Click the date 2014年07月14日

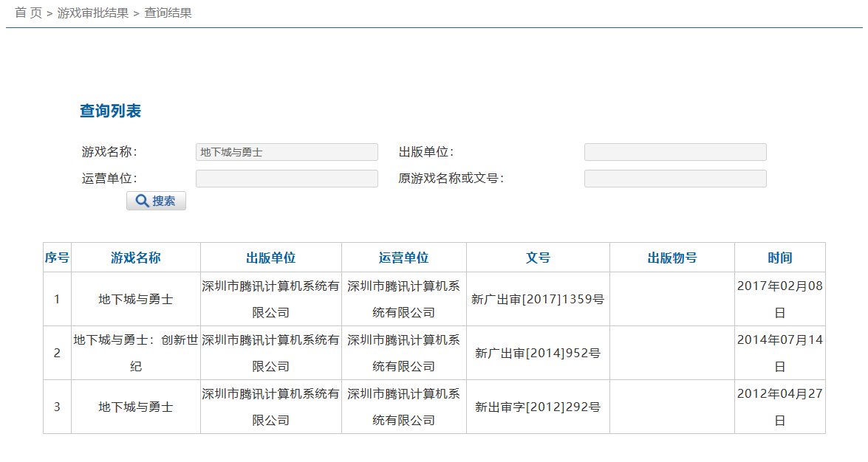(779, 353)
